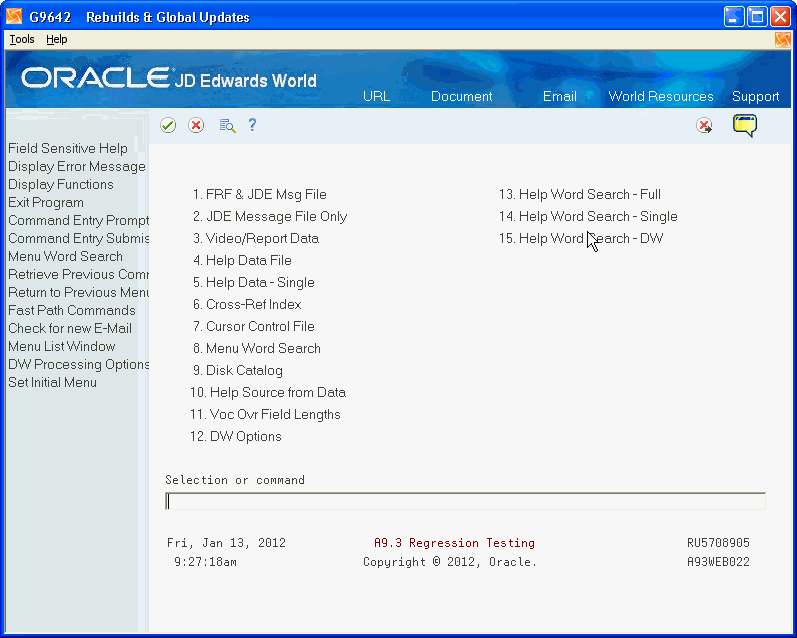Click Command Entry Prompt in the sidebar
This screenshot has height=638, width=797.
78,220
